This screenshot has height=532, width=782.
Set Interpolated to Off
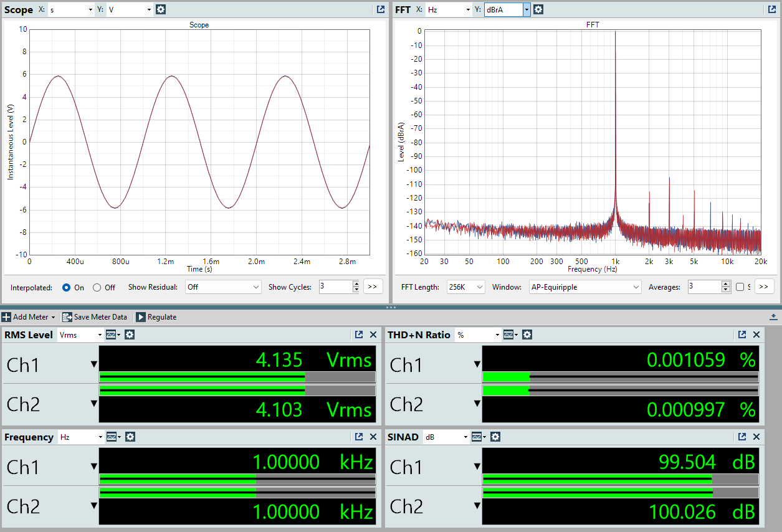tap(97, 287)
